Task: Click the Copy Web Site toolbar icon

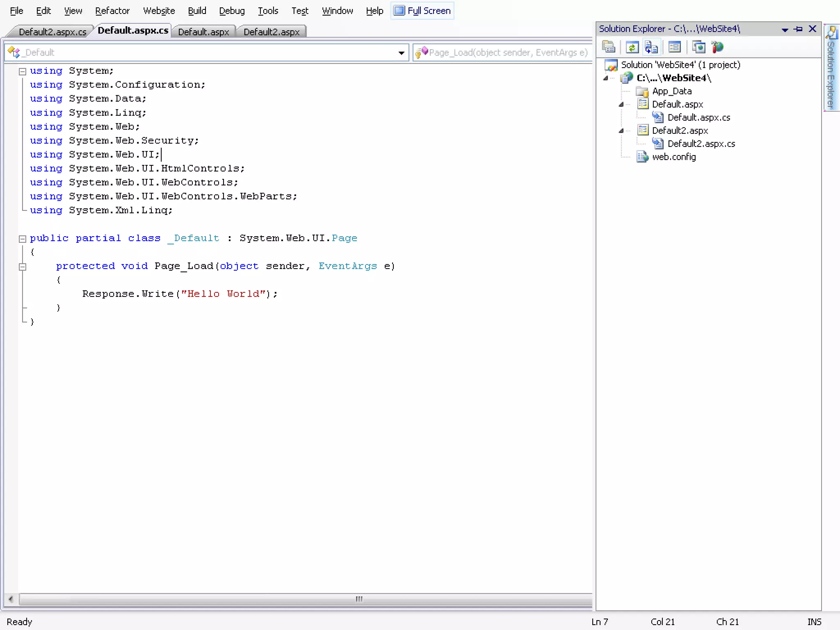Action: [698, 47]
